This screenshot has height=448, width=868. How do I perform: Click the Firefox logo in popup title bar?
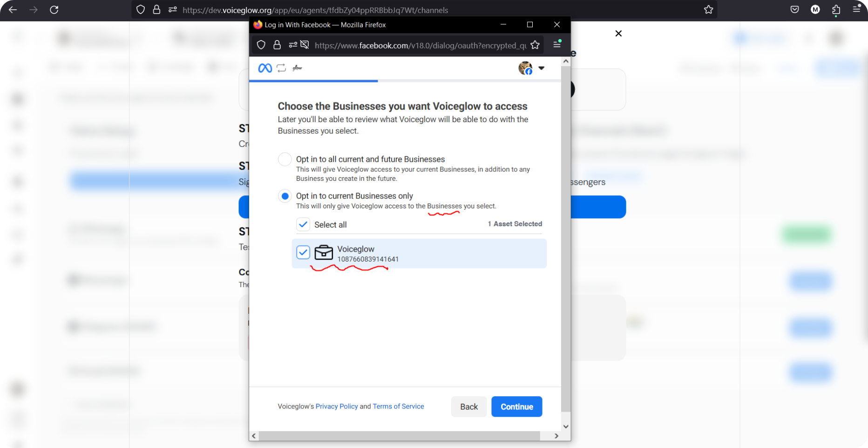coord(258,25)
